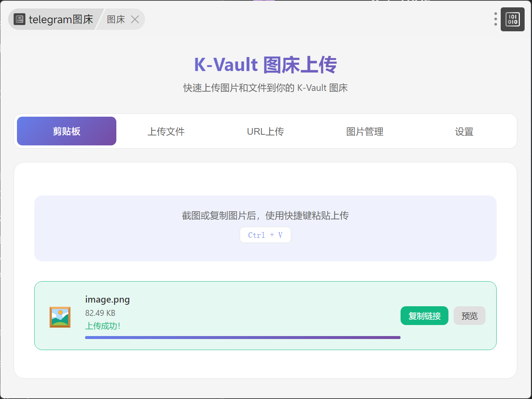Click the upload progress bar under 上传成功

[243, 338]
